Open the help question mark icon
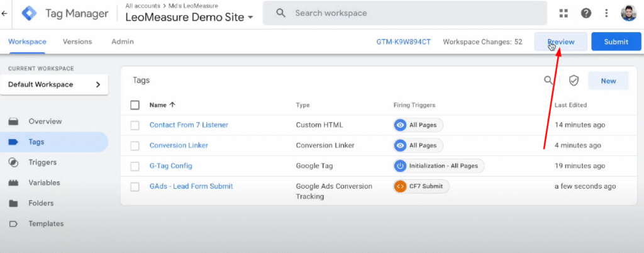Screen dimensions: 644x253 click(x=586, y=13)
